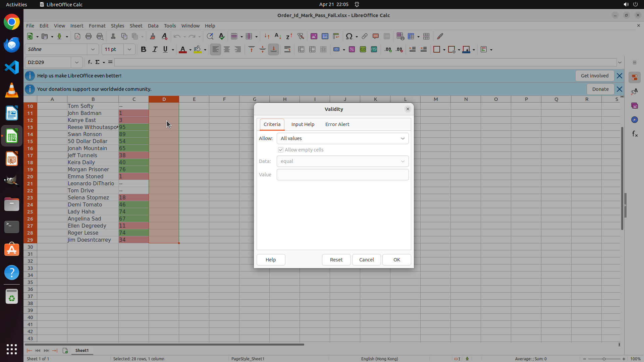644x362 pixels.
Task: Click the Clone Formatting paintbrush icon
Action: tap(152, 36)
